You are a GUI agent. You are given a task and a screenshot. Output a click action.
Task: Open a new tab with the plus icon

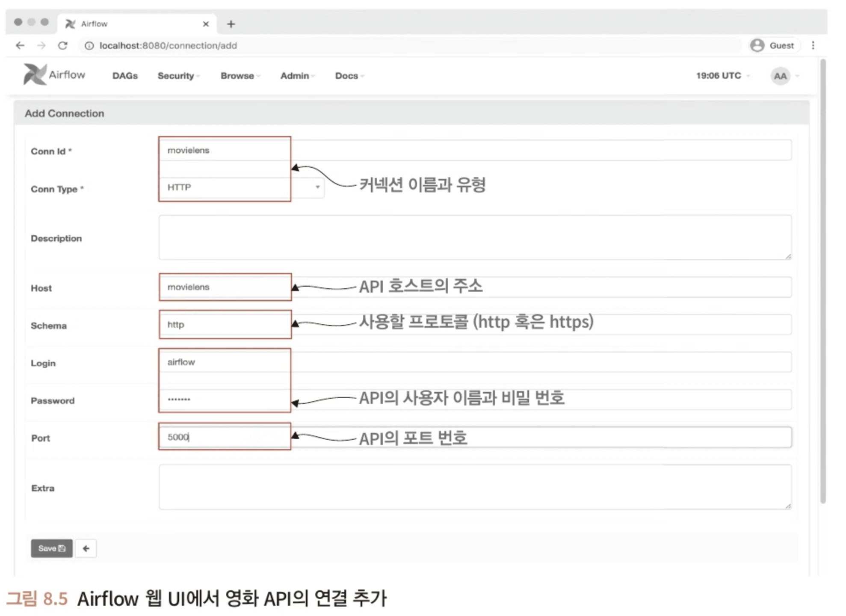point(231,24)
